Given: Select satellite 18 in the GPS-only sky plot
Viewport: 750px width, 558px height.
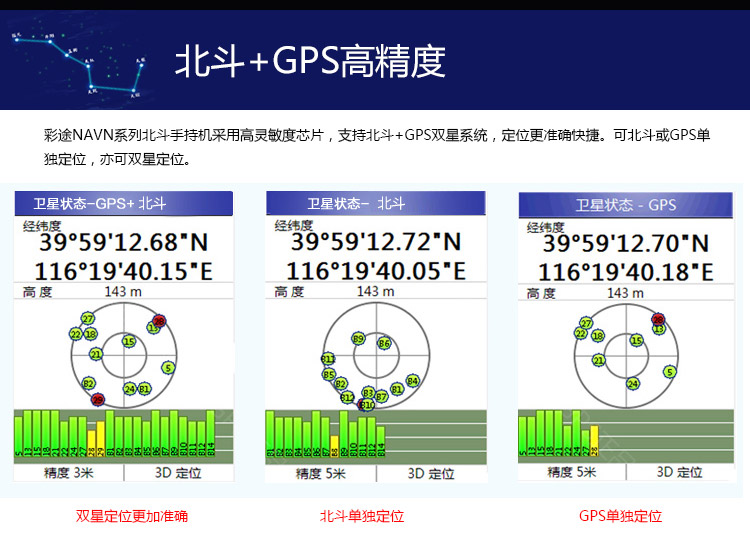Looking at the screenshot, I should pos(598,336).
